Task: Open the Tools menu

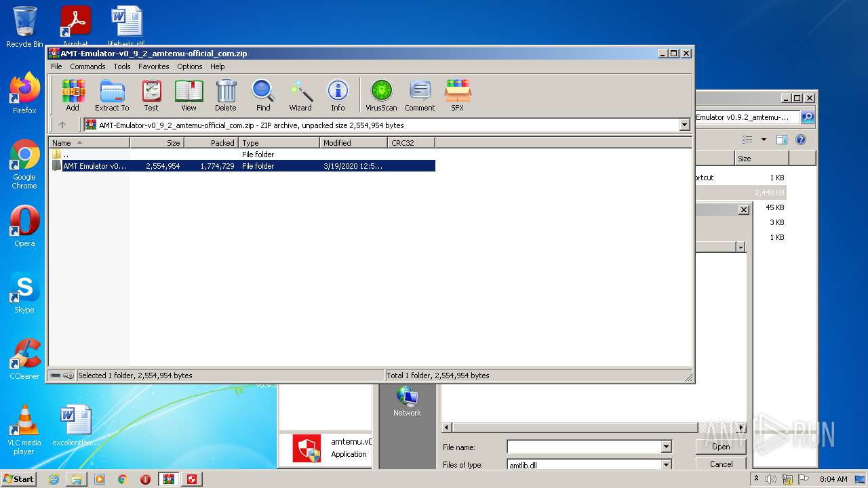Action: click(122, 66)
